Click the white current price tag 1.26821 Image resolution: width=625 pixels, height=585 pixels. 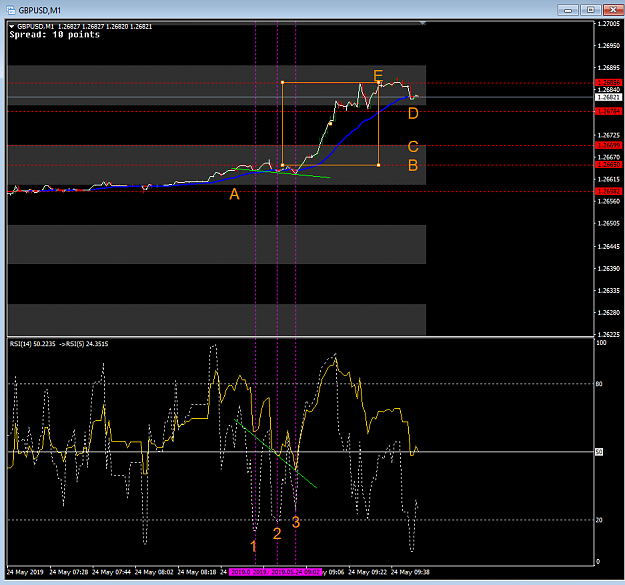click(x=608, y=97)
